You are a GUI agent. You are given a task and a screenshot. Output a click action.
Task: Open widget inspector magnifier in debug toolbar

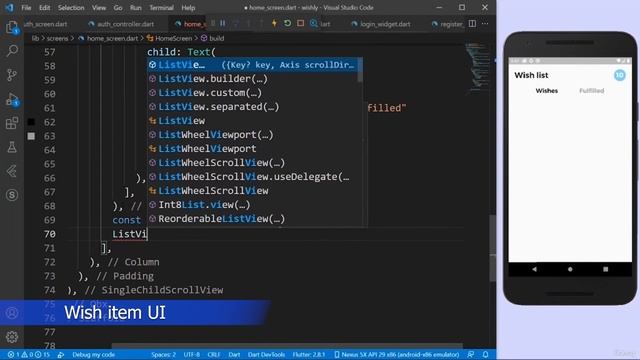click(313, 24)
